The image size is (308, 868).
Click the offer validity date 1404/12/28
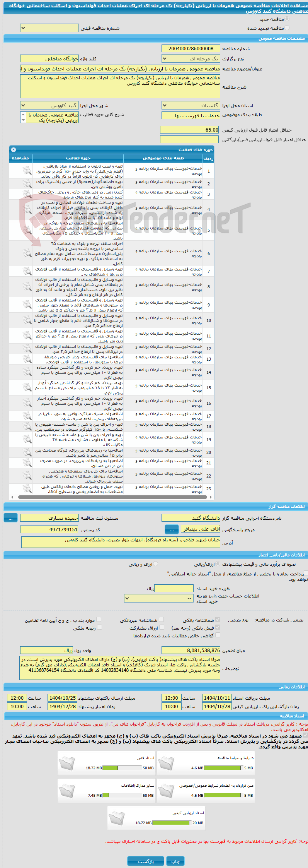pos(63,706)
